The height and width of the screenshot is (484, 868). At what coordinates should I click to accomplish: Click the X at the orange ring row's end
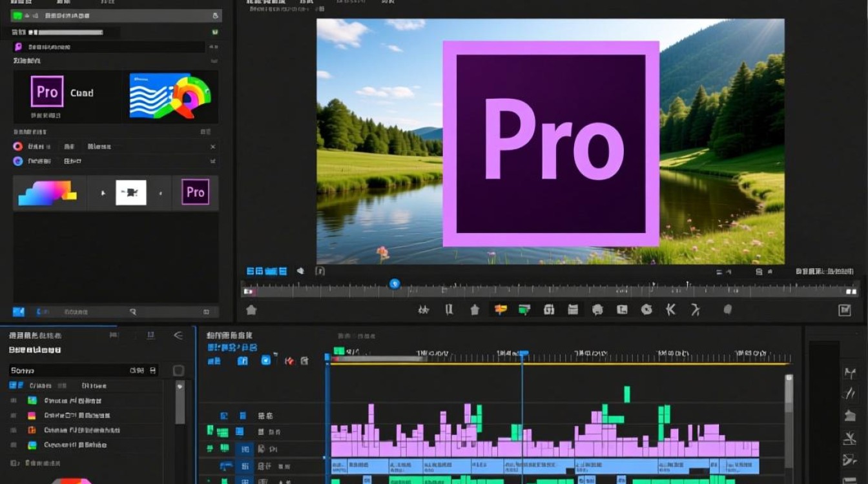point(212,146)
